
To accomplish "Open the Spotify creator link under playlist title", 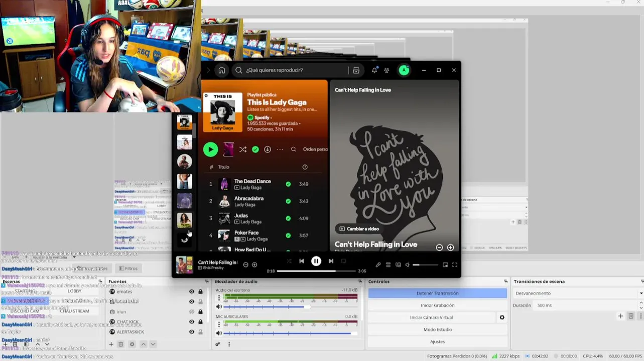I will click(x=262, y=118).
